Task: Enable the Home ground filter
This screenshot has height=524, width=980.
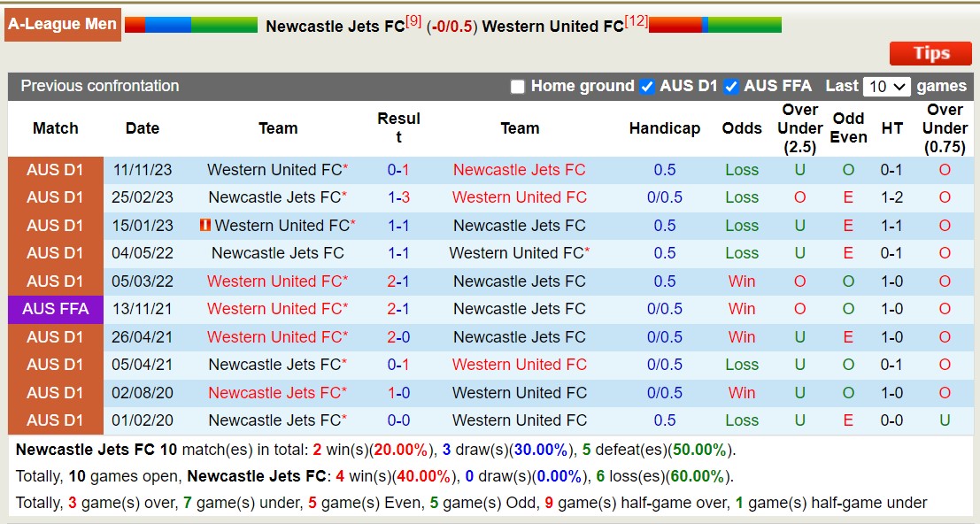Action: click(x=517, y=87)
